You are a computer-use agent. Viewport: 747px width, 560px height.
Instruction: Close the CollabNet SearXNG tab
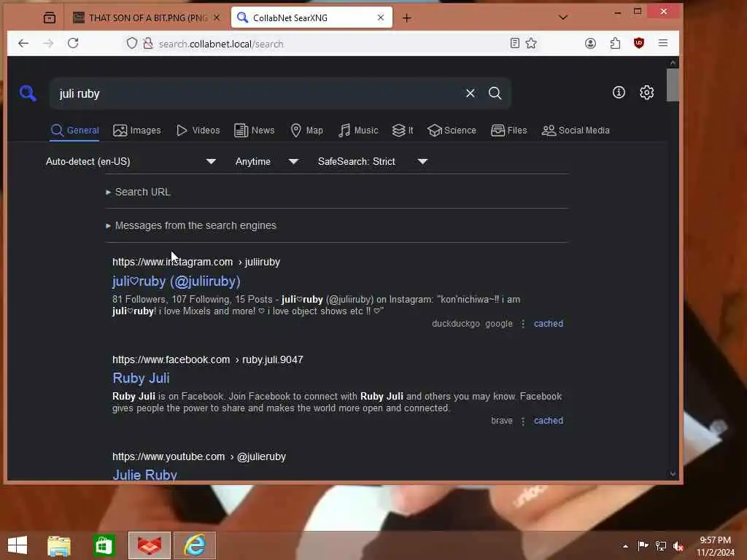(x=381, y=17)
